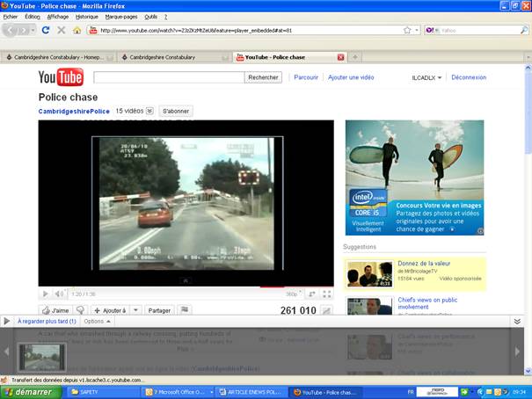The height and width of the screenshot is (399, 532).
Task: Mute the video with the speaker icon
Action: (x=59, y=294)
